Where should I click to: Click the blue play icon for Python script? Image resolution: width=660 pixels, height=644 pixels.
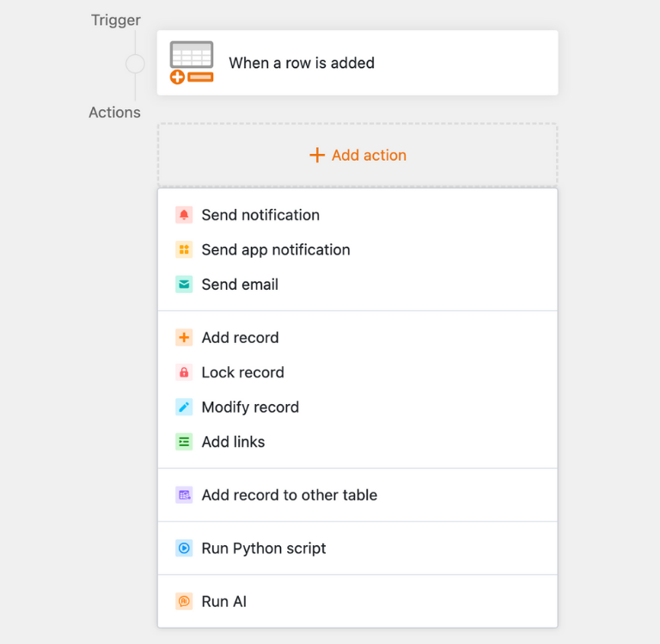click(184, 549)
